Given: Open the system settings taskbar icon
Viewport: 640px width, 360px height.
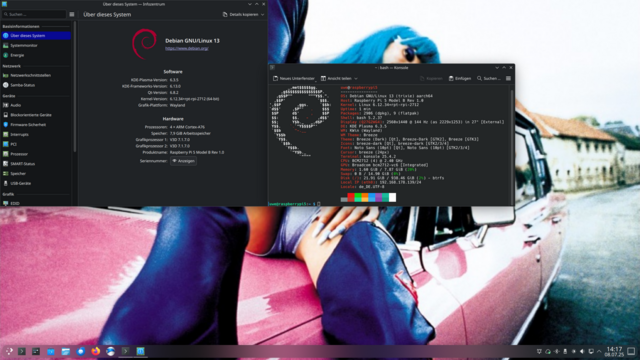Looking at the screenshot, I should tap(36, 351).
